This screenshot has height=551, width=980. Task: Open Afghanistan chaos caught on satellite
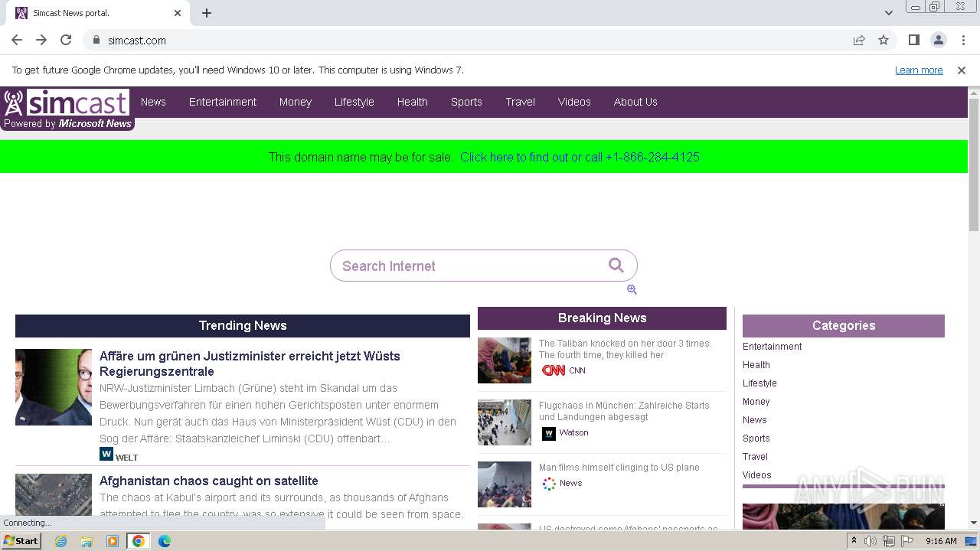(x=209, y=481)
